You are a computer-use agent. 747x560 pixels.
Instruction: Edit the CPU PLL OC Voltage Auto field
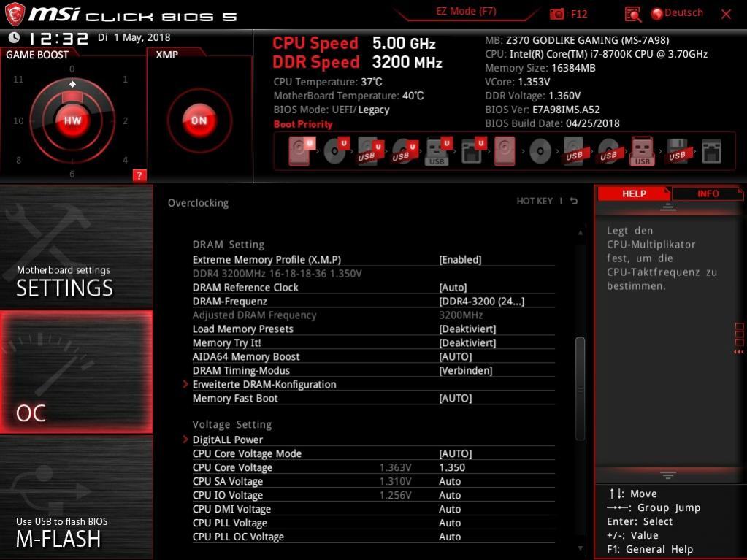tap(450, 536)
